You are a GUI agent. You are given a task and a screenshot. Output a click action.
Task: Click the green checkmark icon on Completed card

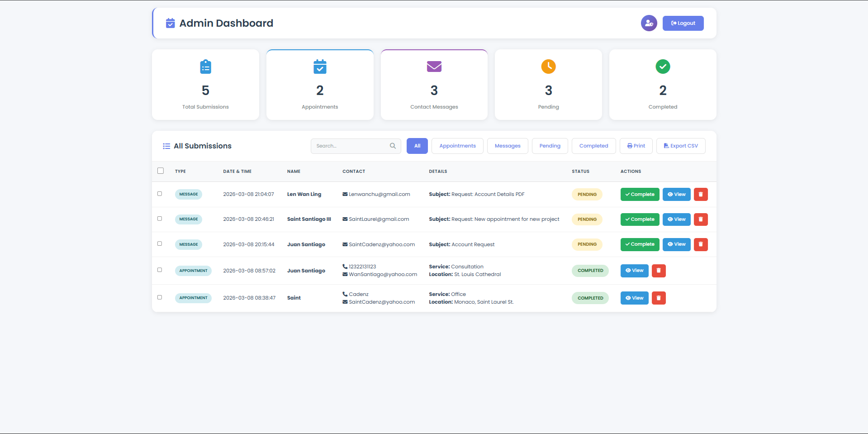pos(663,67)
